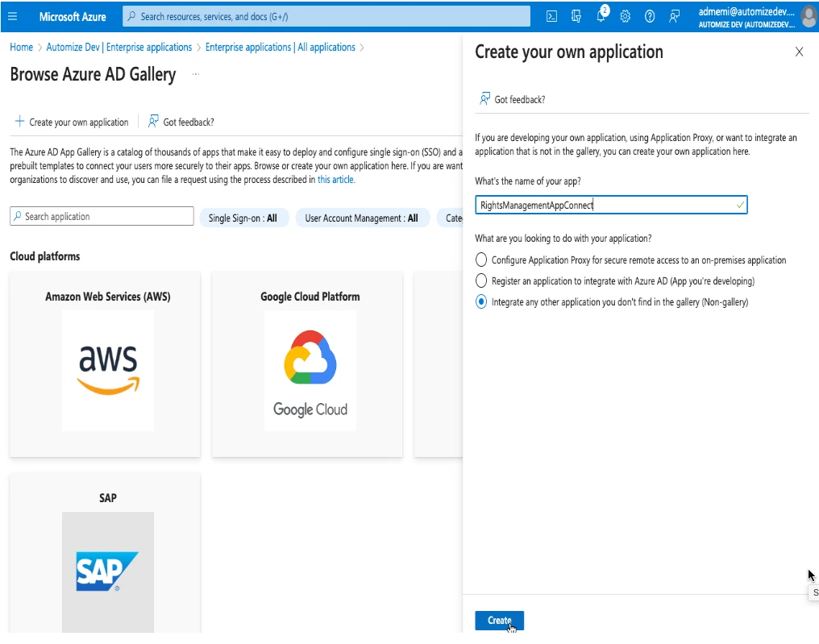Viewport: 819px width, 644px height.
Task: Click the top bar feedback icon
Action: point(675,16)
